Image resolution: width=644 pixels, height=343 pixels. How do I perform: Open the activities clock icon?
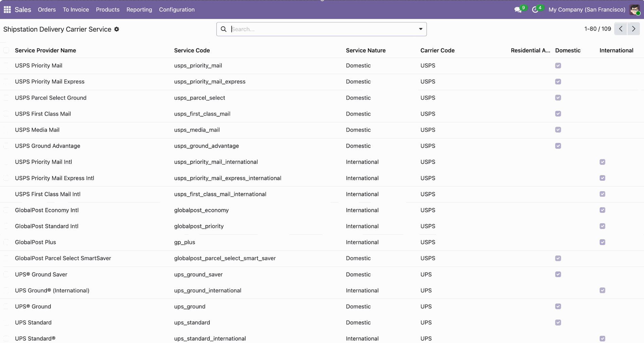point(535,10)
